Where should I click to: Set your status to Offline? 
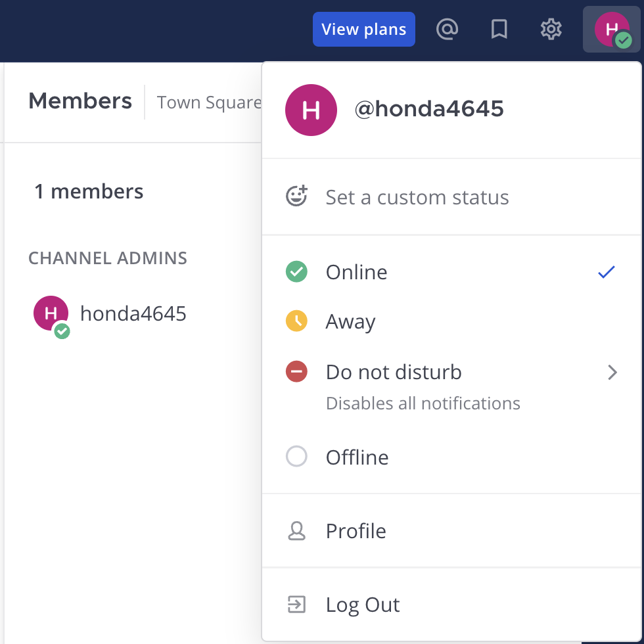click(356, 456)
